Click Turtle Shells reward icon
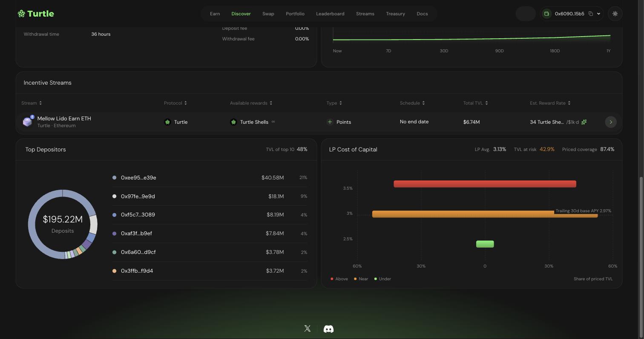The image size is (644, 339). 233,122
